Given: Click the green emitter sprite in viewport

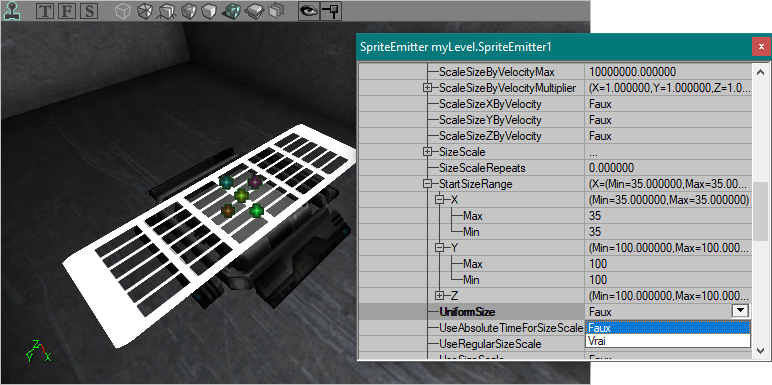Looking at the screenshot, I should (x=256, y=211).
